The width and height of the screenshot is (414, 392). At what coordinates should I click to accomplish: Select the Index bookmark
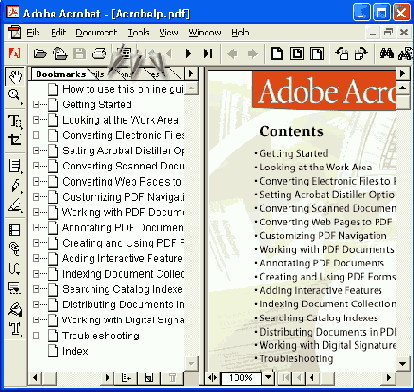75,351
